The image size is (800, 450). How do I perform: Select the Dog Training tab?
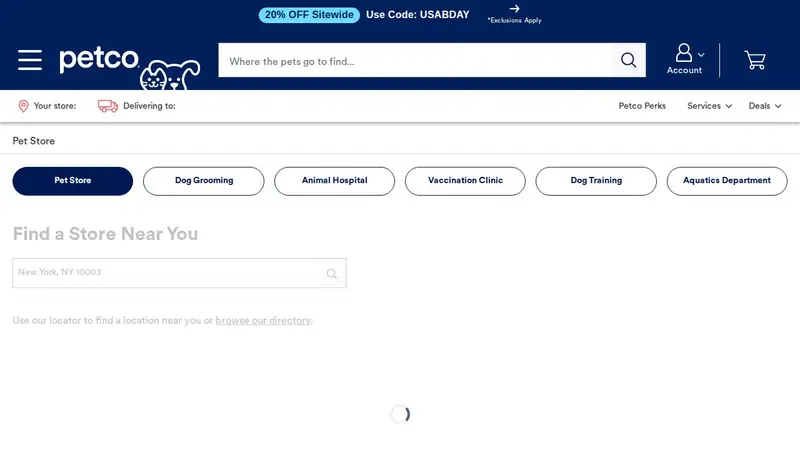[596, 181]
